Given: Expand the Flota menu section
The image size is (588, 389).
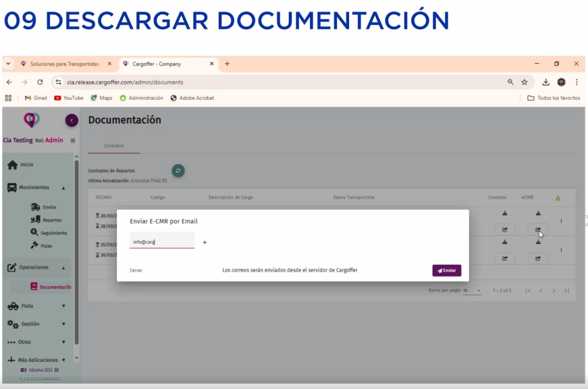Looking at the screenshot, I should pyautogui.click(x=63, y=306).
